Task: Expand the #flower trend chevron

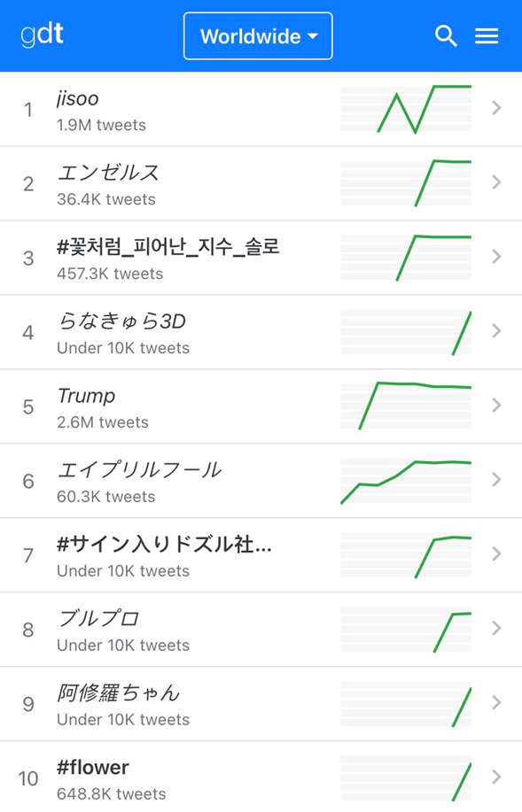Action: point(496,777)
